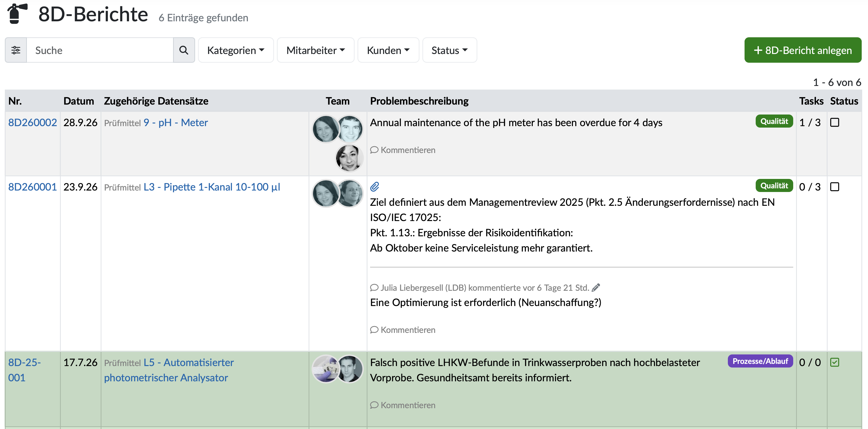The image size is (868, 429).
Task: Click the fire extinguisher 8D-Berichte icon
Action: tap(17, 14)
